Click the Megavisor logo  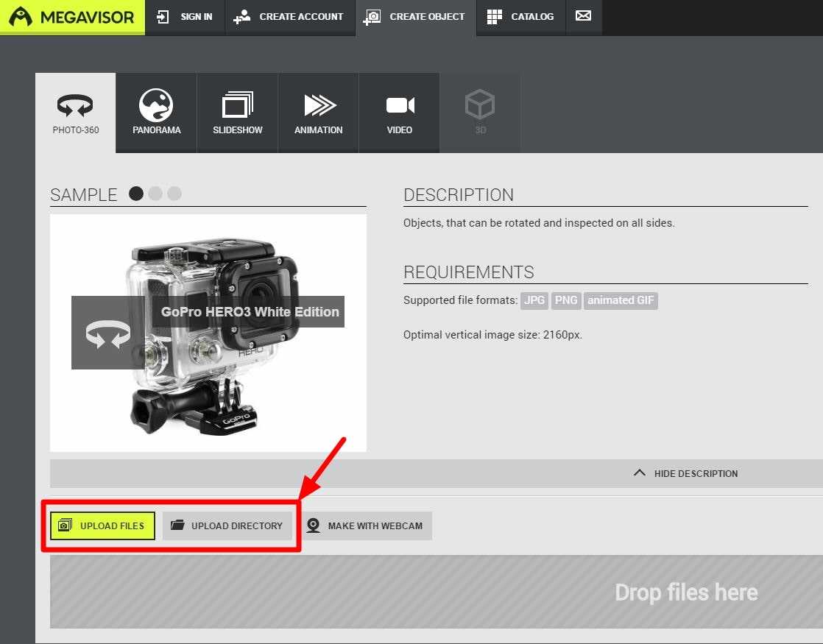72,17
